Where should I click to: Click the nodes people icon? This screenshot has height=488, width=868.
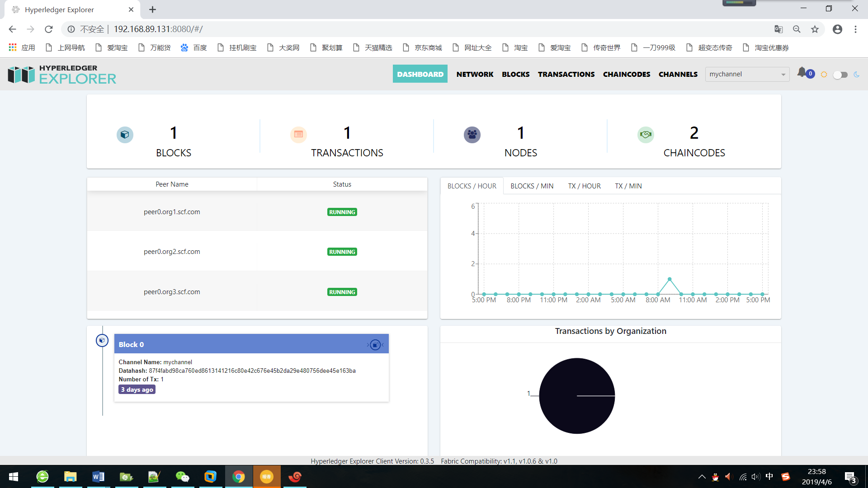click(472, 134)
